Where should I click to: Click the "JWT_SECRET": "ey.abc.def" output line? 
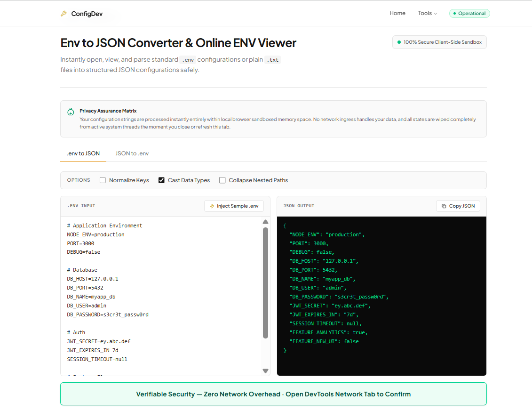pyautogui.click(x=330, y=306)
